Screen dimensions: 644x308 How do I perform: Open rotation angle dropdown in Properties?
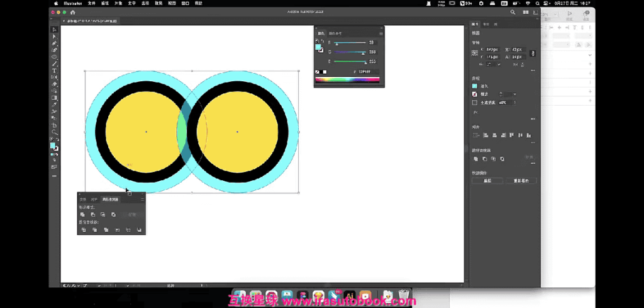499,65
